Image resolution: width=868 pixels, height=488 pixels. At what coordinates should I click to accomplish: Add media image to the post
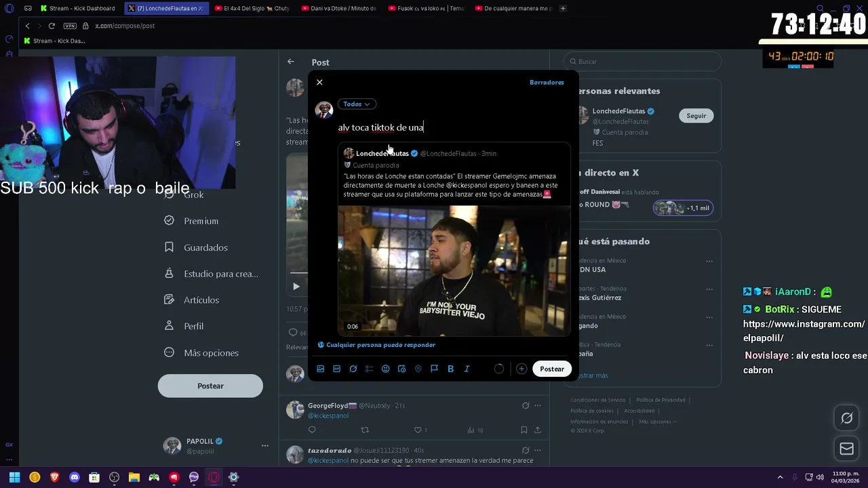(321, 369)
